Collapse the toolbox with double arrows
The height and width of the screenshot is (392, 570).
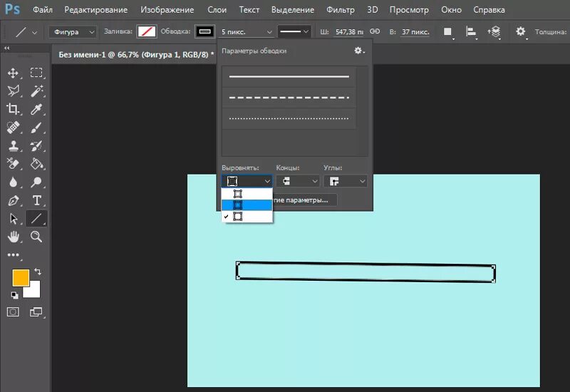(7, 48)
